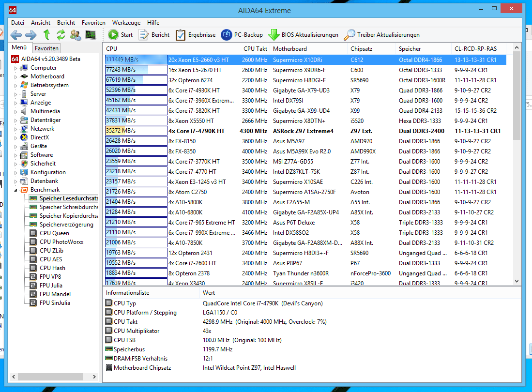Sort by the Motherboard column header
Viewport: 532px width, 392px height.
coord(308,49)
